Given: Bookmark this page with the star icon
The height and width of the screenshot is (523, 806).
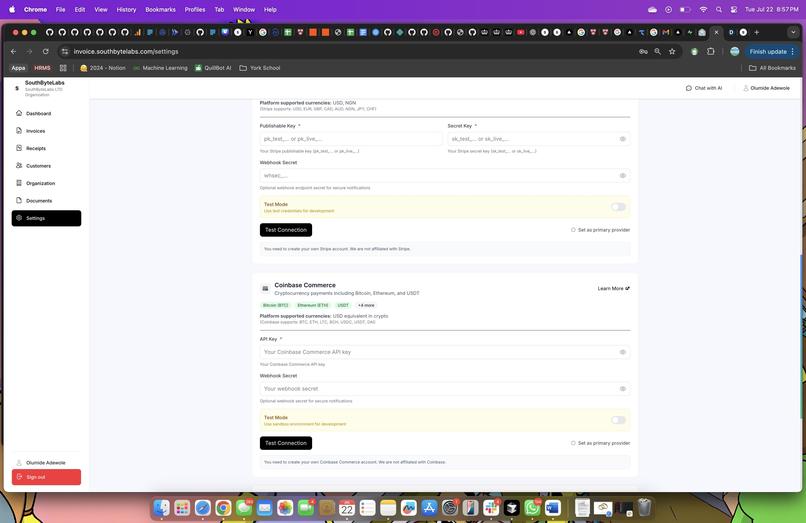Looking at the screenshot, I should [x=672, y=51].
